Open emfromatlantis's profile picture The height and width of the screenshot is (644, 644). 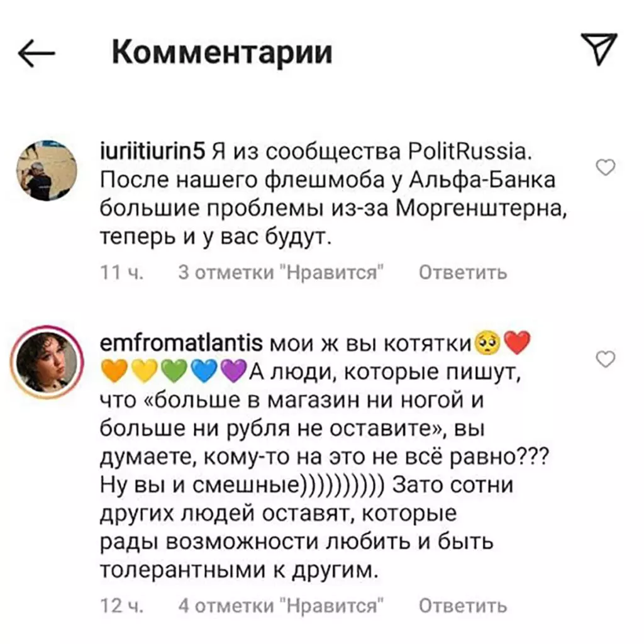click(x=46, y=363)
